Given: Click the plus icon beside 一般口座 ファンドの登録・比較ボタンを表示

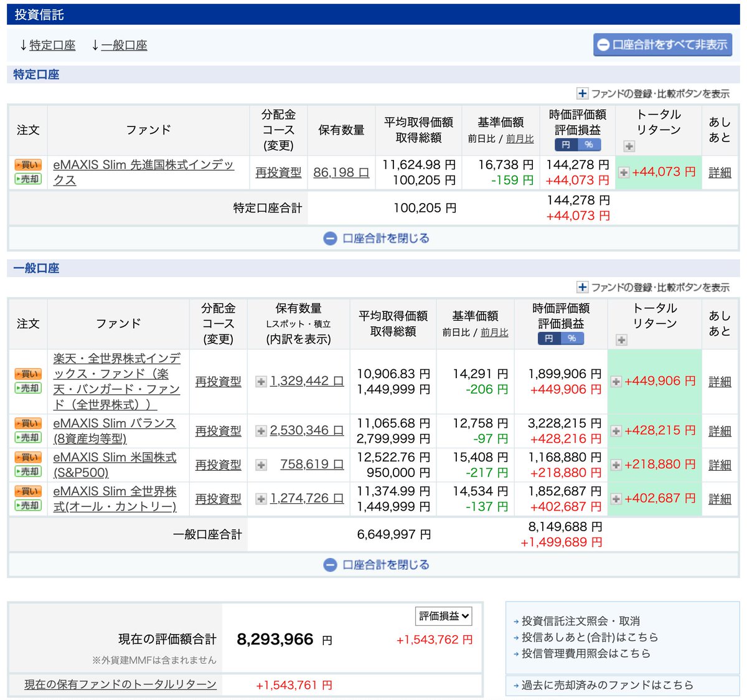Looking at the screenshot, I should click(x=582, y=287).
